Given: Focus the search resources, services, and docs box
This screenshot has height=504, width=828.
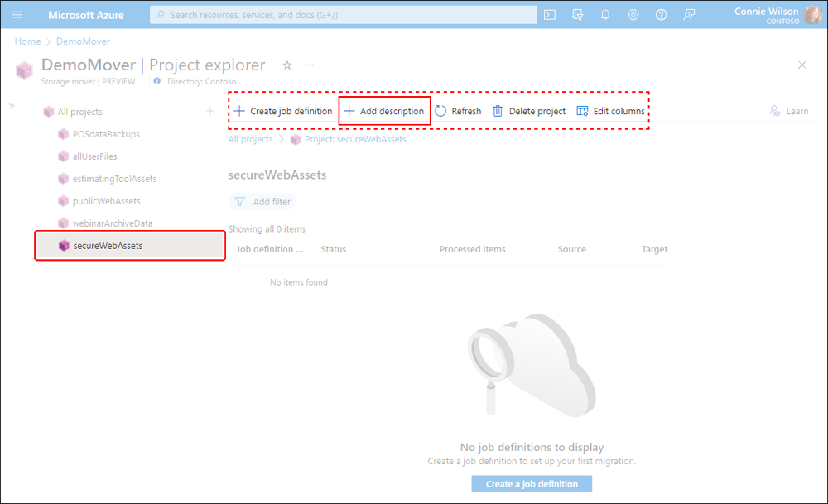Looking at the screenshot, I should [344, 15].
